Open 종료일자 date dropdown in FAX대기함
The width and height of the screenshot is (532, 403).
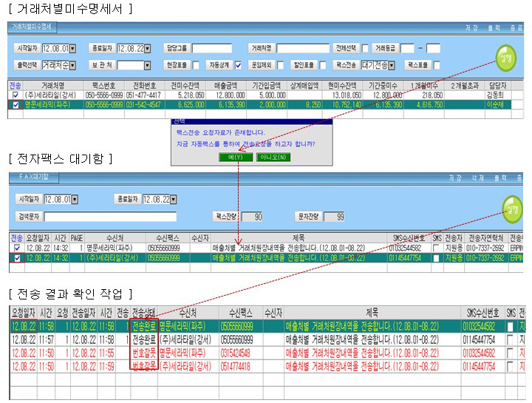174,200
